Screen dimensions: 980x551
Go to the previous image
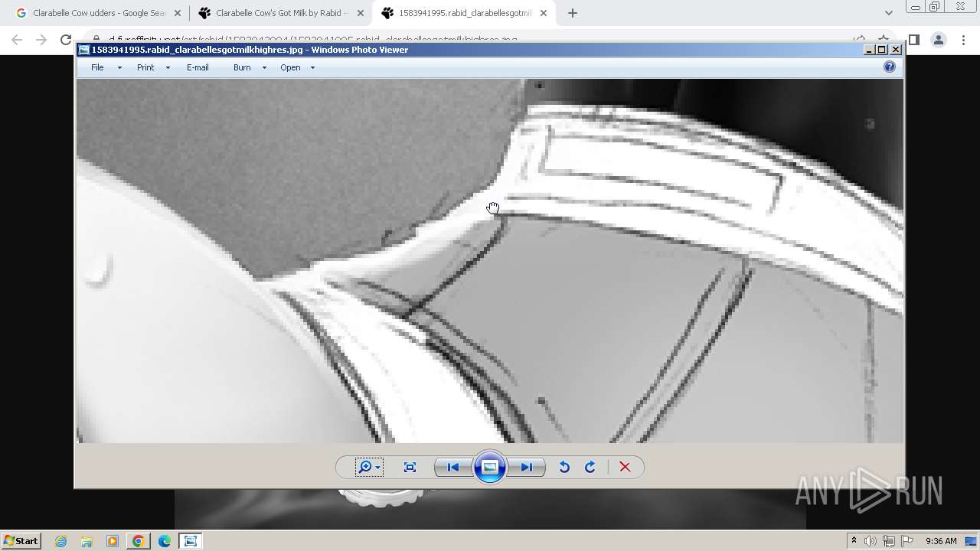click(x=452, y=467)
